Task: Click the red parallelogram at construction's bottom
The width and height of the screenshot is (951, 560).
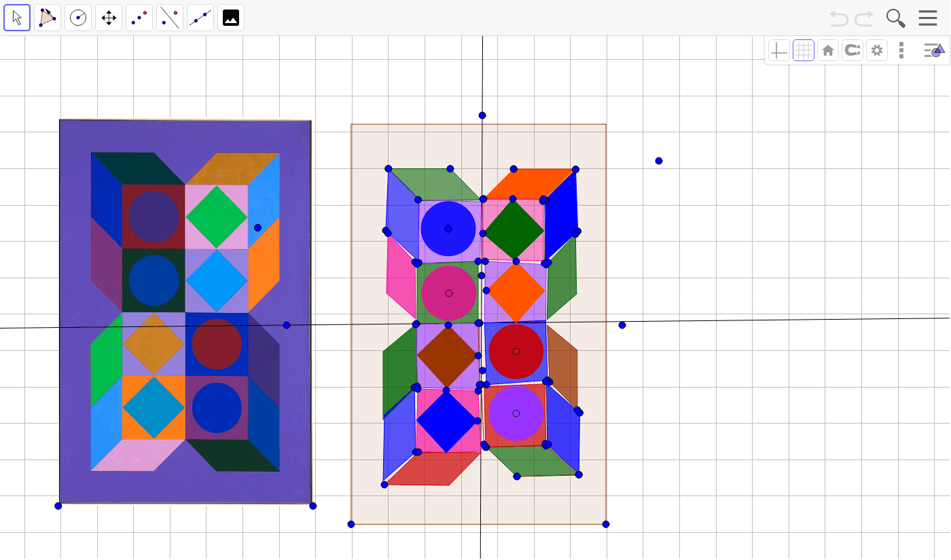Action: (x=432, y=469)
